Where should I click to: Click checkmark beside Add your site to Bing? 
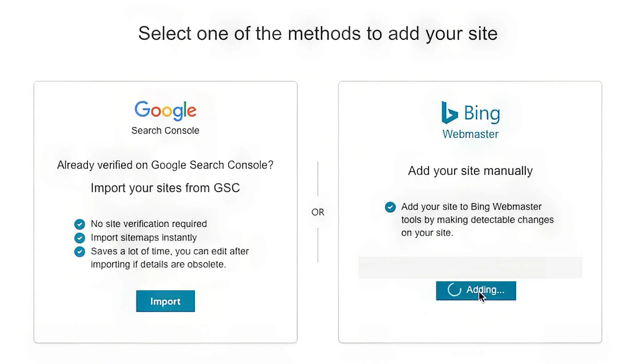[390, 207]
